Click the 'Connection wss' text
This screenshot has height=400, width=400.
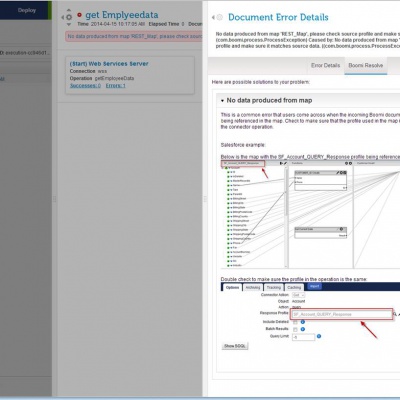pyautogui.click(x=88, y=71)
